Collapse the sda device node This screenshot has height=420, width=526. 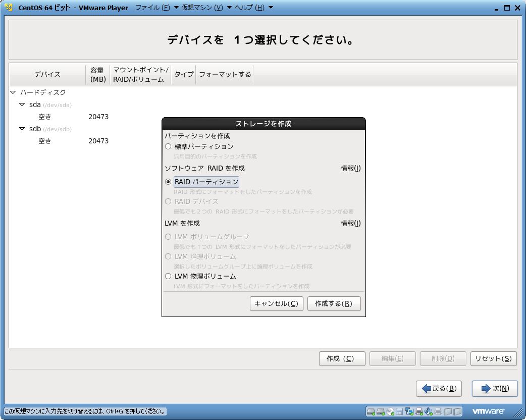22,104
